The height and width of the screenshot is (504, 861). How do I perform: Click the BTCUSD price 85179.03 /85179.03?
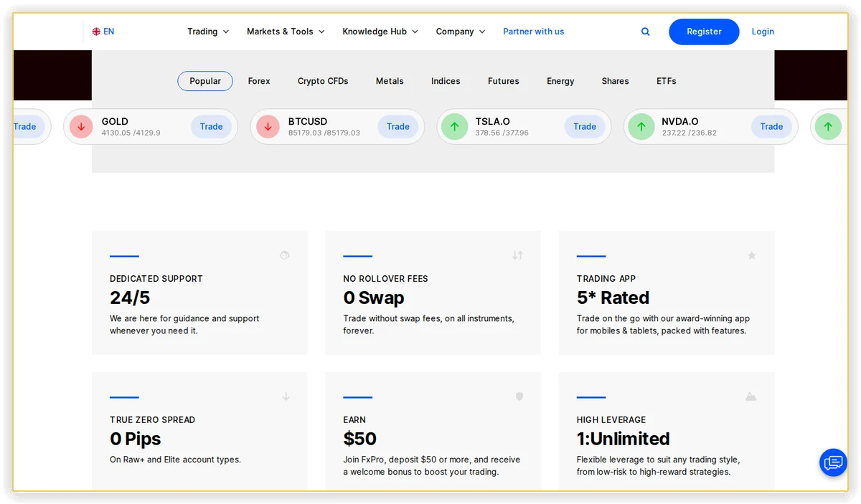coord(324,133)
